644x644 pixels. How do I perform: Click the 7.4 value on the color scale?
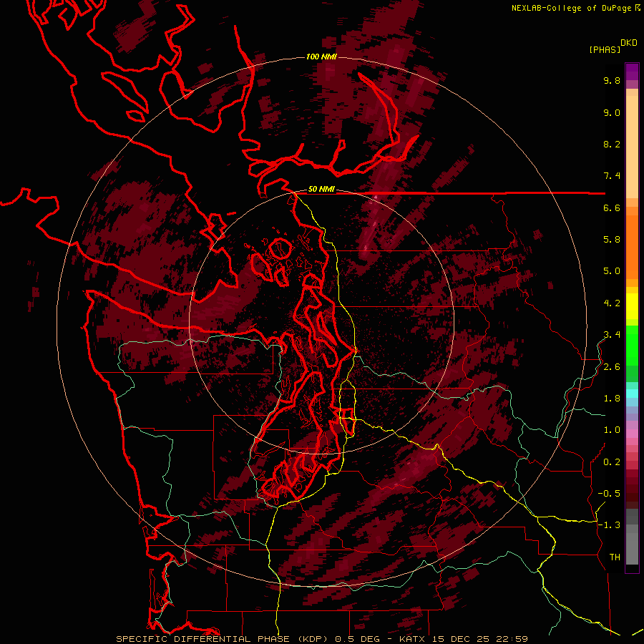(x=612, y=176)
